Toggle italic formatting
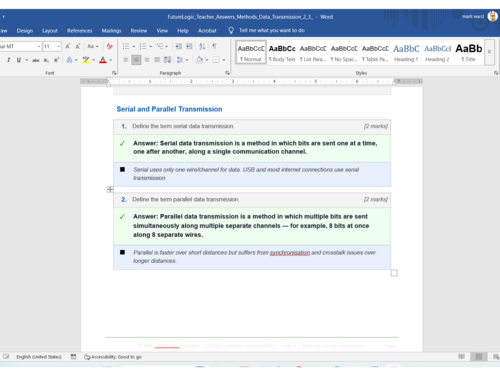Screen dimensions: 500x375 (9, 60)
